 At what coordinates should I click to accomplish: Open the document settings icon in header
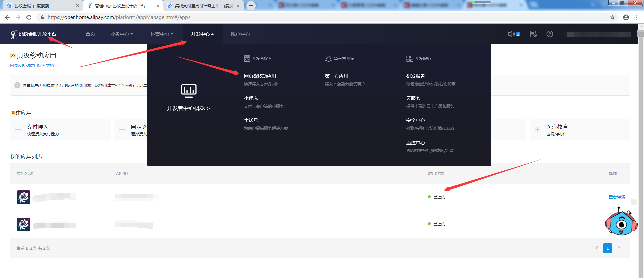[533, 34]
